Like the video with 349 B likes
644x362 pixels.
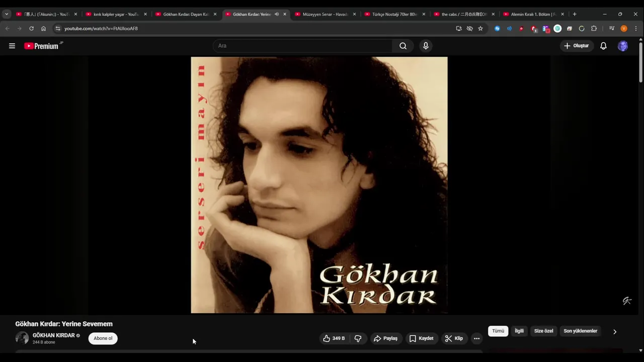(x=334, y=338)
